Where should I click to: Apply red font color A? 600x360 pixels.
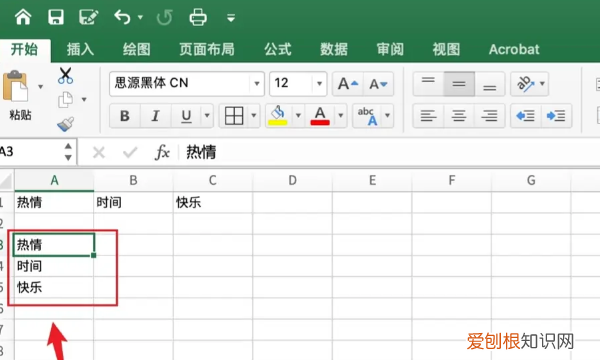pos(320,116)
